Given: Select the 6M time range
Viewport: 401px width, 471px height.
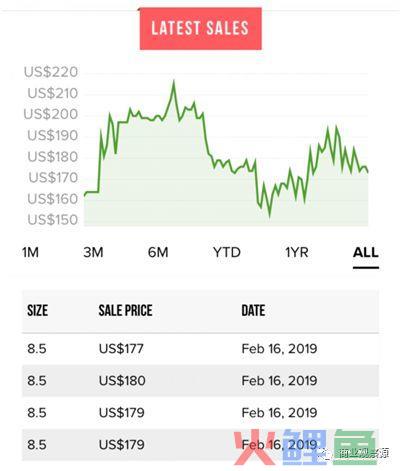Looking at the screenshot, I should 158,252.
